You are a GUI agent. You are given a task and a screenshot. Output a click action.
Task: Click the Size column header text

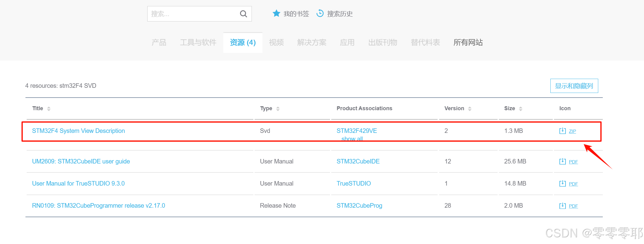coord(509,108)
